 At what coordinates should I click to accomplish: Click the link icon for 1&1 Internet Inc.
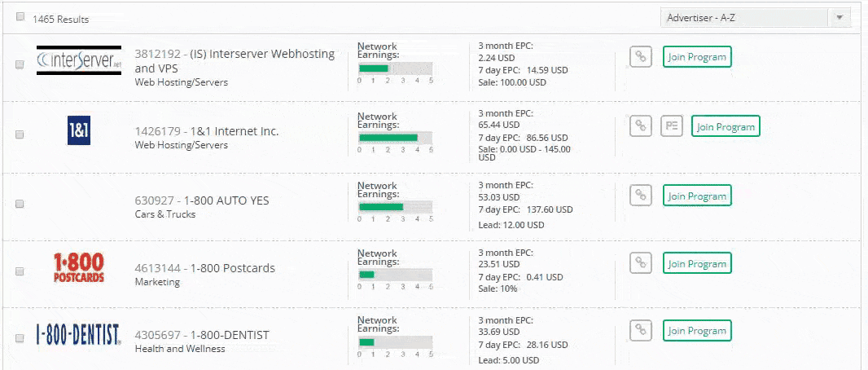641,126
